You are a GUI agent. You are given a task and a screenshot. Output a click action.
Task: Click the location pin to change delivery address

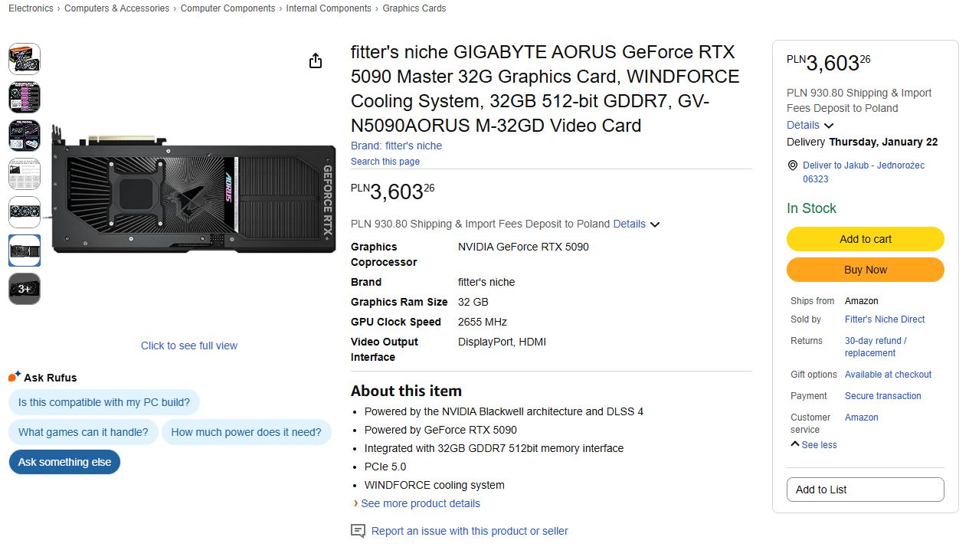tap(792, 165)
